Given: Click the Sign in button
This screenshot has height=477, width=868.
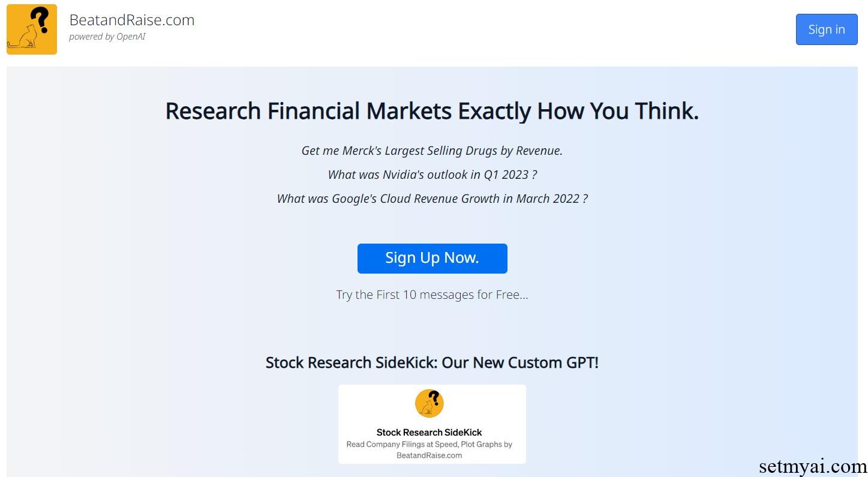Looking at the screenshot, I should (x=826, y=29).
